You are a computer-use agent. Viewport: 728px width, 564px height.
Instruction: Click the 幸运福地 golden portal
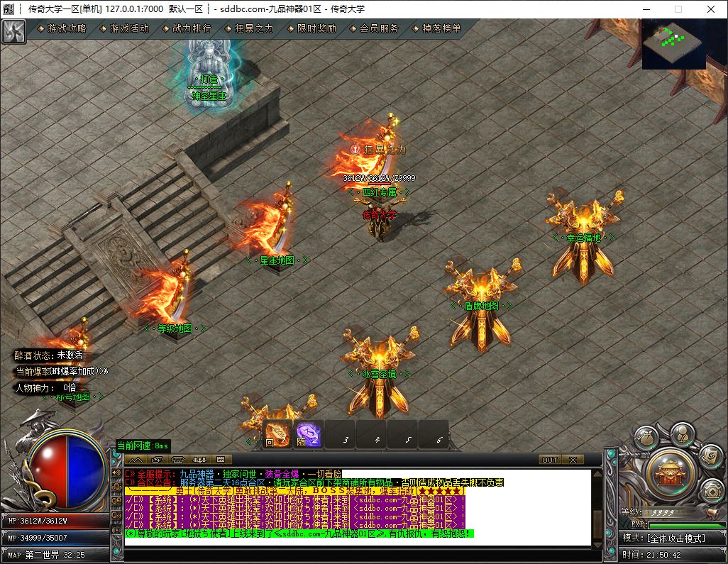coord(584,237)
